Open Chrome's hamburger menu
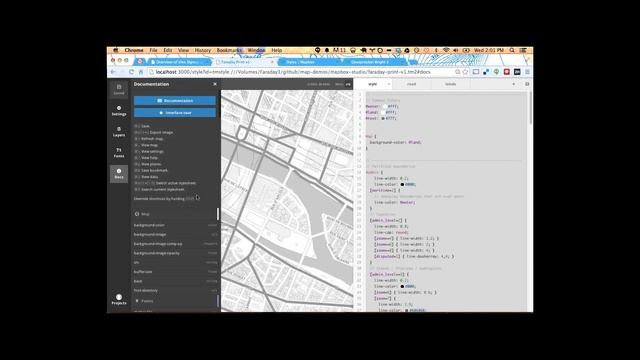This screenshot has height=360, width=640. point(527,72)
